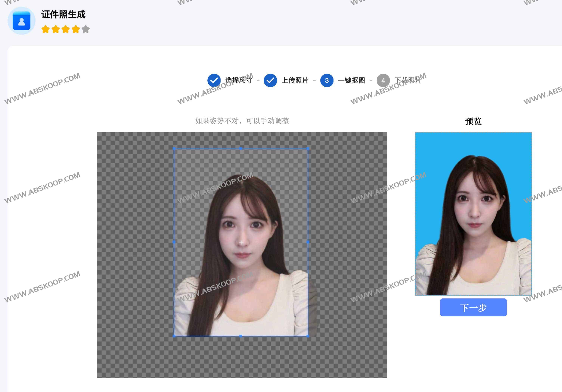This screenshot has height=392, width=562.
Task: Click the checkmark icon beside 上传照片
Action: tap(270, 80)
